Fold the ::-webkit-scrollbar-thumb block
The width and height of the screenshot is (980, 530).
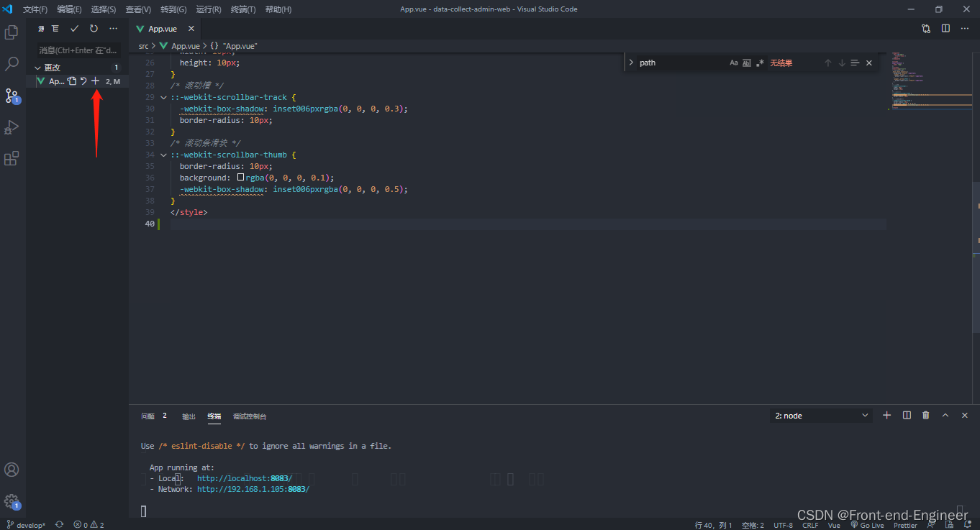(x=163, y=155)
